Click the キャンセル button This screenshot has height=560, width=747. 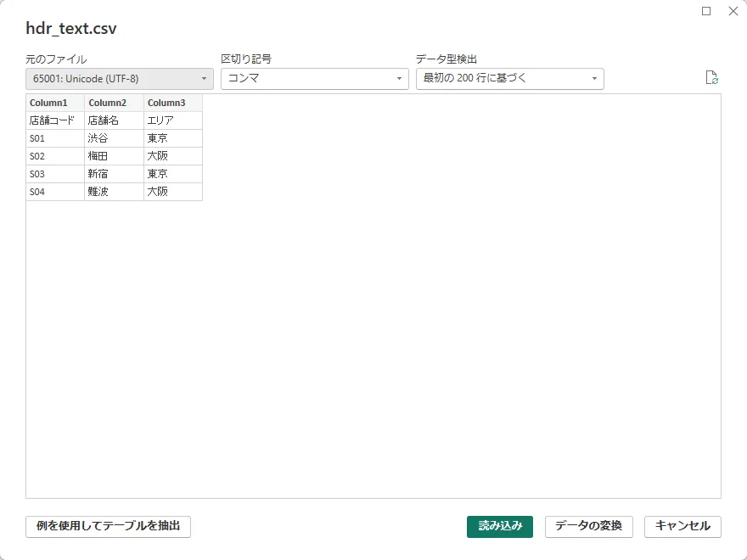click(682, 527)
